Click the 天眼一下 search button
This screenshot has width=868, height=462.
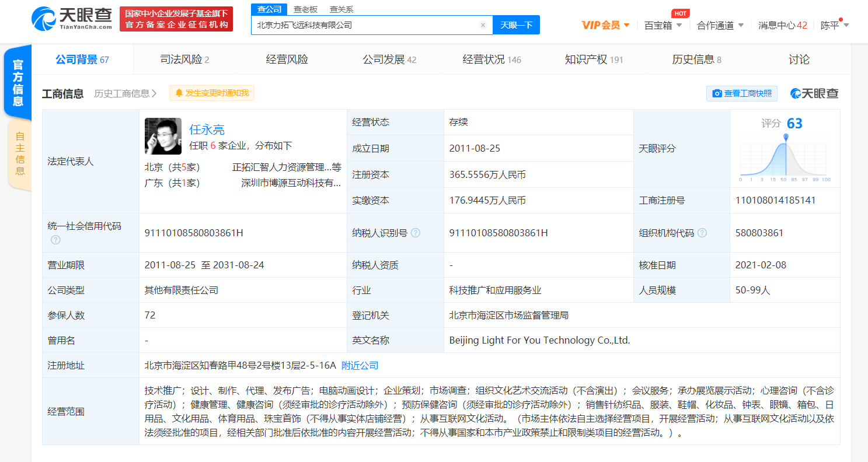click(516, 24)
